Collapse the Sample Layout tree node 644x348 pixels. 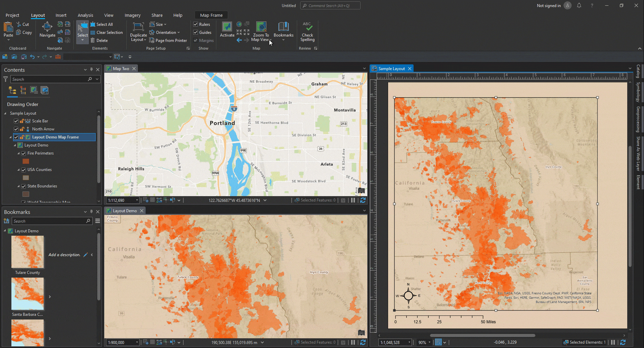[5, 113]
